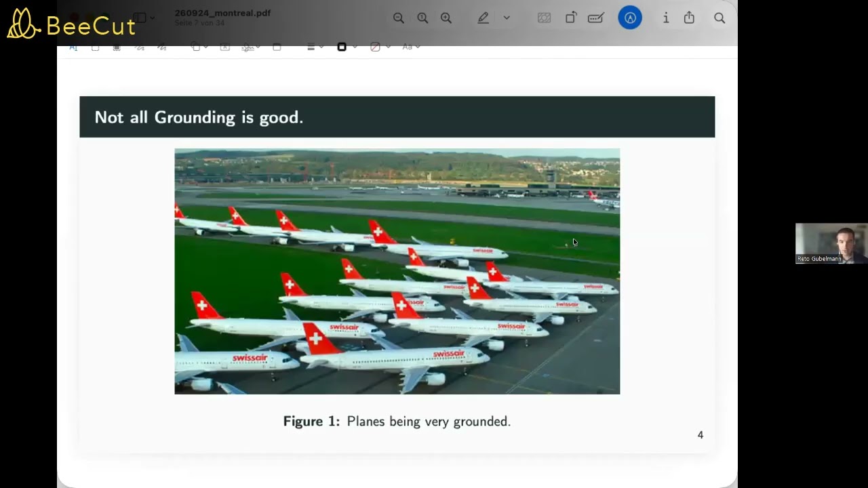Click the Swissair planes figure

(x=397, y=271)
